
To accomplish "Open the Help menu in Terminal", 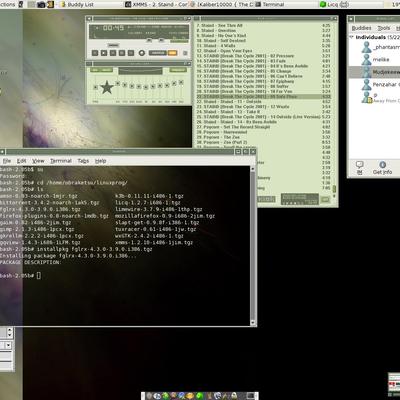I will tap(101, 161).
